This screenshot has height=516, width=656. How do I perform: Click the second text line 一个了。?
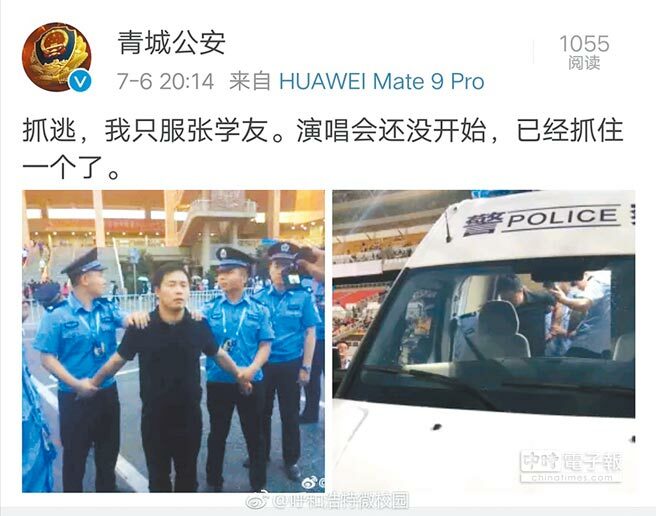coord(71,167)
